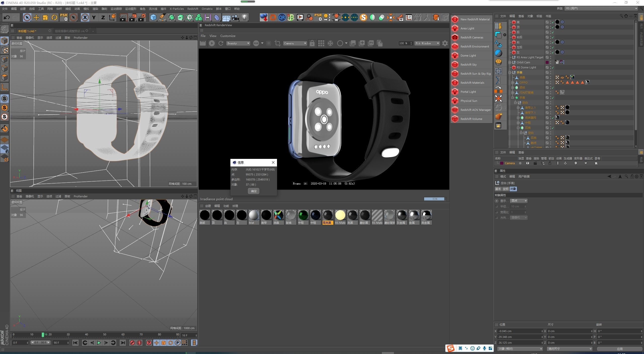
Task: Open 对象 (相对) coordinate mode dropdown
Action: pos(520,349)
